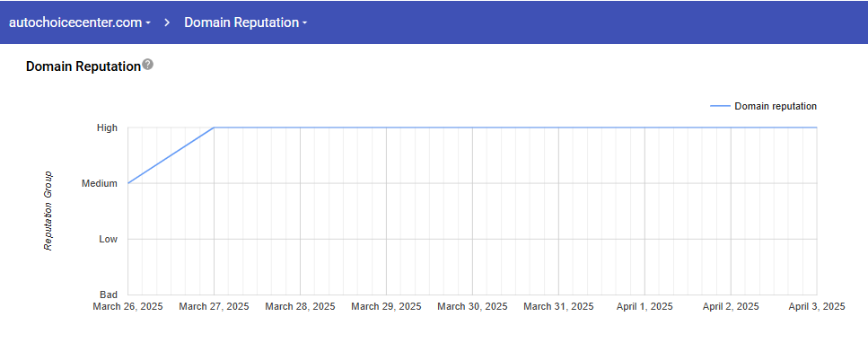The image size is (868, 343).
Task: Expand the autochoicecenter.com domain dropdown
Action: coord(80,22)
